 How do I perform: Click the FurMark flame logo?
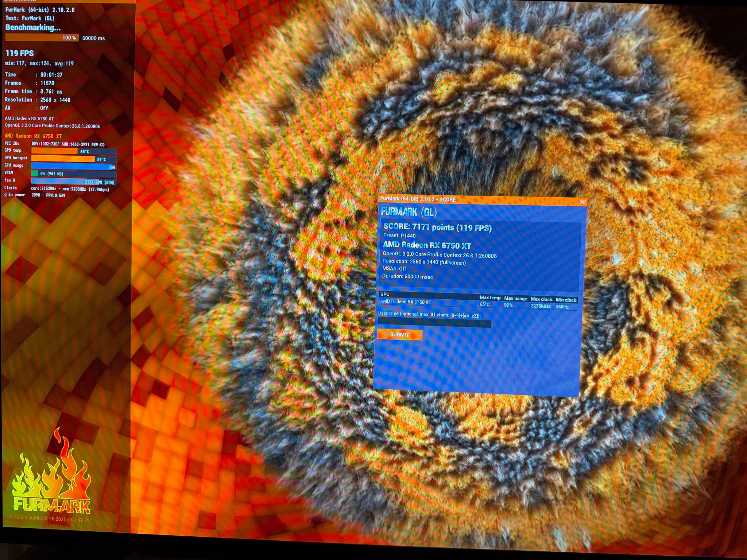pos(52,470)
